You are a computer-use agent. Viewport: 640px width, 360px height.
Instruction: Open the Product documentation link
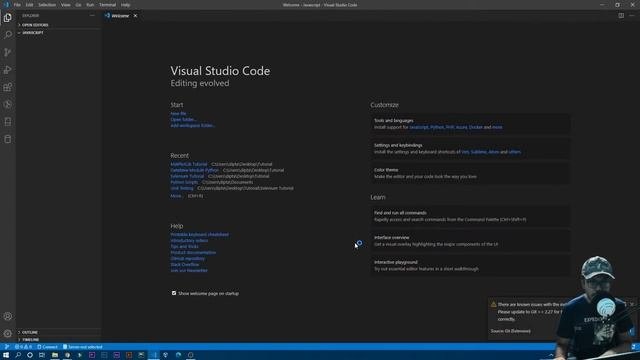coord(193,253)
